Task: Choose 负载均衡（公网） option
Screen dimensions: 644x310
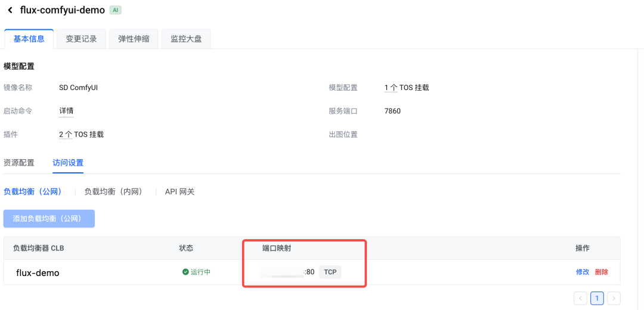Action: pos(33,191)
